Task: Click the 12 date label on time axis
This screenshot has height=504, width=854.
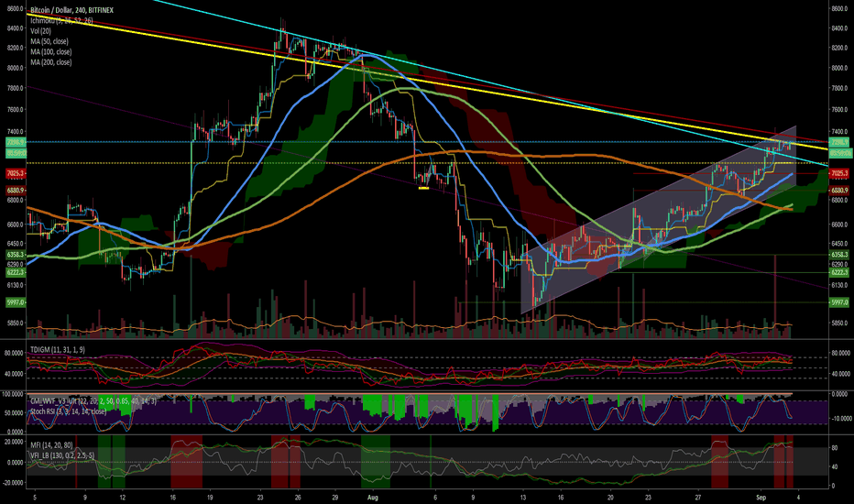Action: pyautogui.click(x=123, y=498)
